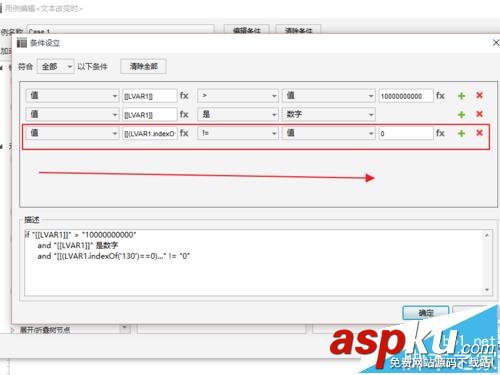Viewport: 500px width, 375px height.
Task: Click 编辑条件 in the case editor window
Action: (x=247, y=30)
